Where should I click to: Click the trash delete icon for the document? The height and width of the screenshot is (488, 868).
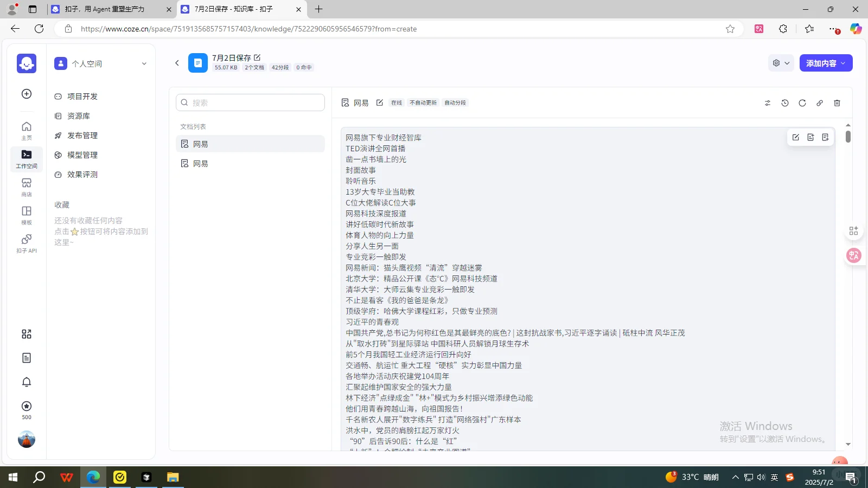(x=837, y=103)
